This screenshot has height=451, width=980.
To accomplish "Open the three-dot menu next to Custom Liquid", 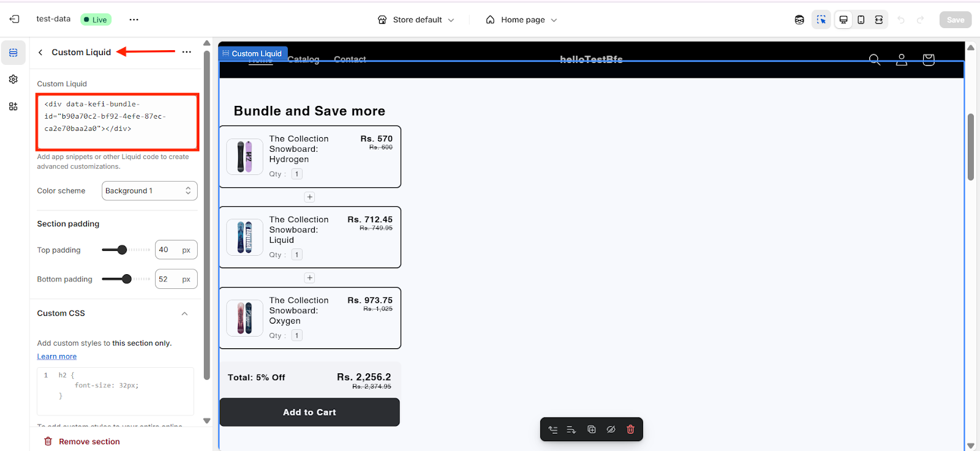I will click(187, 52).
